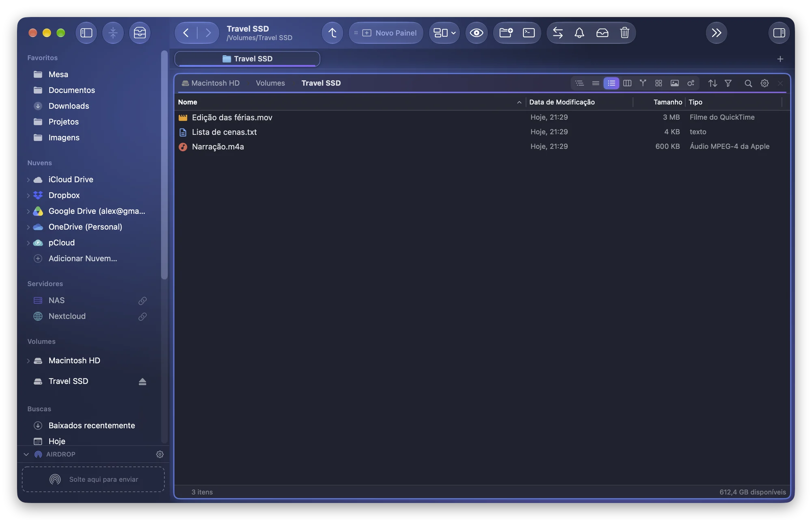Create a new folder with the folder-plus icon
Image resolution: width=812 pixels, height=520 pixels.
click(506, 33)
